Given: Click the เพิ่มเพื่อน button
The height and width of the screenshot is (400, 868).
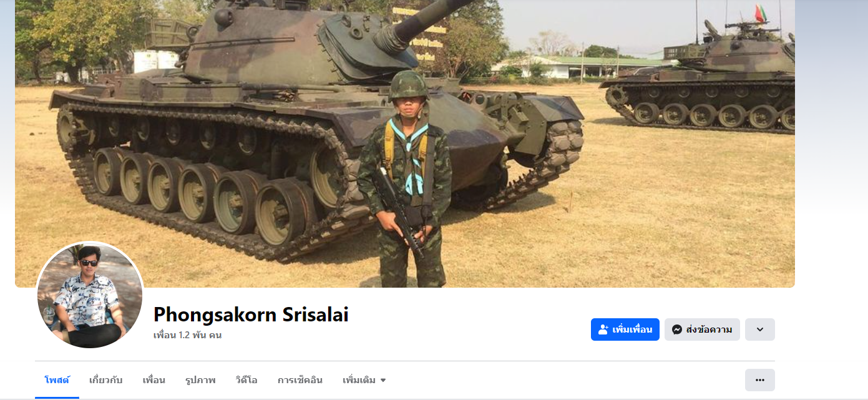Looking at the screenshot, I should pyautogui.click(x=625, y=329).
